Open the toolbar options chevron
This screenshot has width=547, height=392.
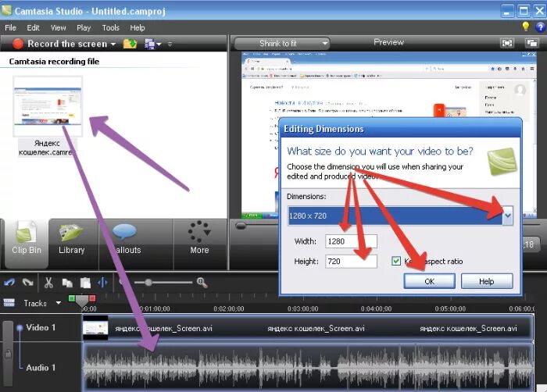point(170,45)
